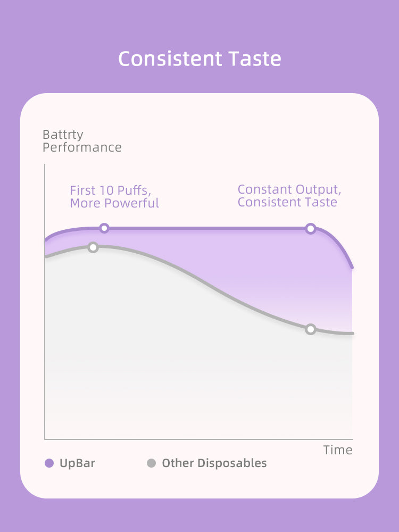This screenshot has width=399, height=532.
Task: Click the Constant Output, Consistent Taste annotation
Action: (289, 196)
